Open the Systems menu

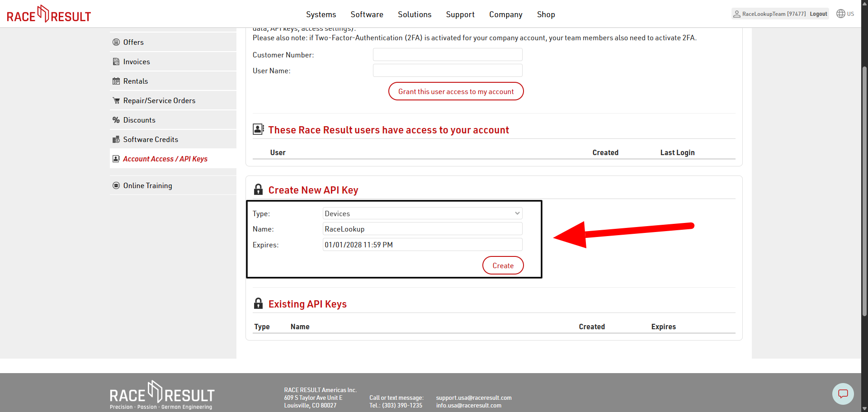pos(321,14)
